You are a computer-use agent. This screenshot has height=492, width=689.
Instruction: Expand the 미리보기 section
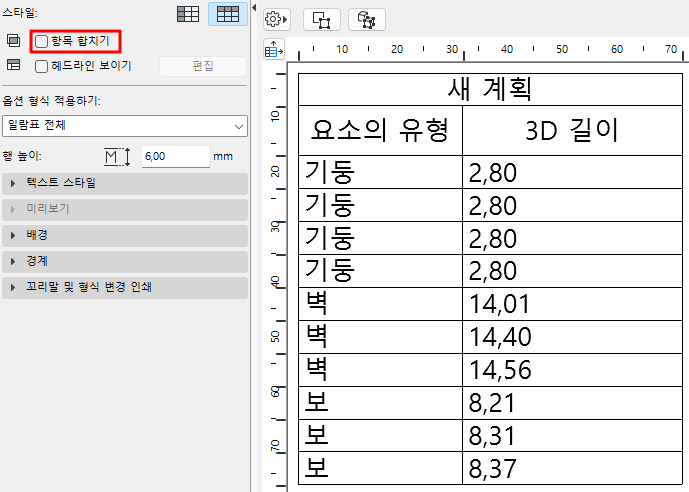click(125, 209)
